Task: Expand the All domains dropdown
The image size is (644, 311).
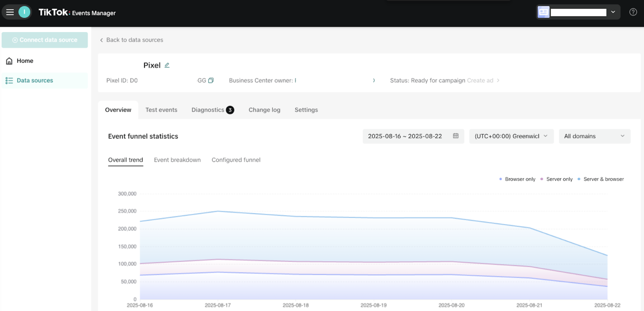Action: coord(594,136)
